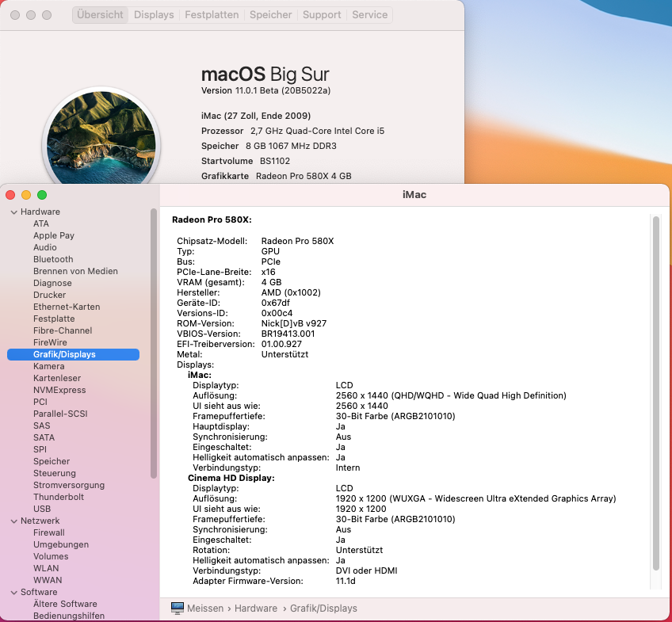Click the ROM-Version value Nick[D]vB v927
Viewport: 672px width, 622px height.
click(x=294, y=323)
